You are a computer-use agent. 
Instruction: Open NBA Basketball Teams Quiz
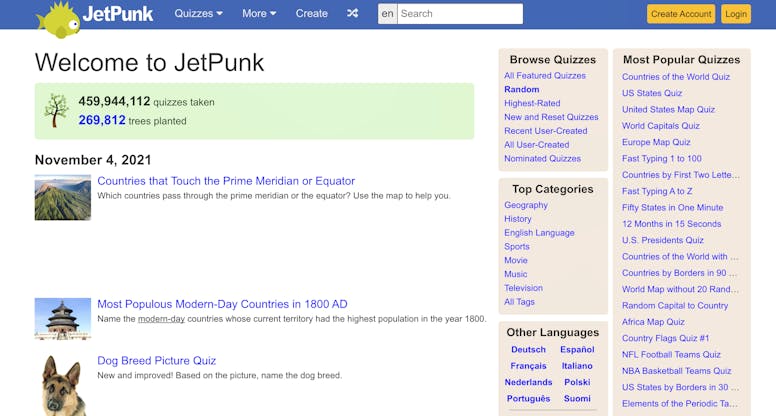pos(677,371)
